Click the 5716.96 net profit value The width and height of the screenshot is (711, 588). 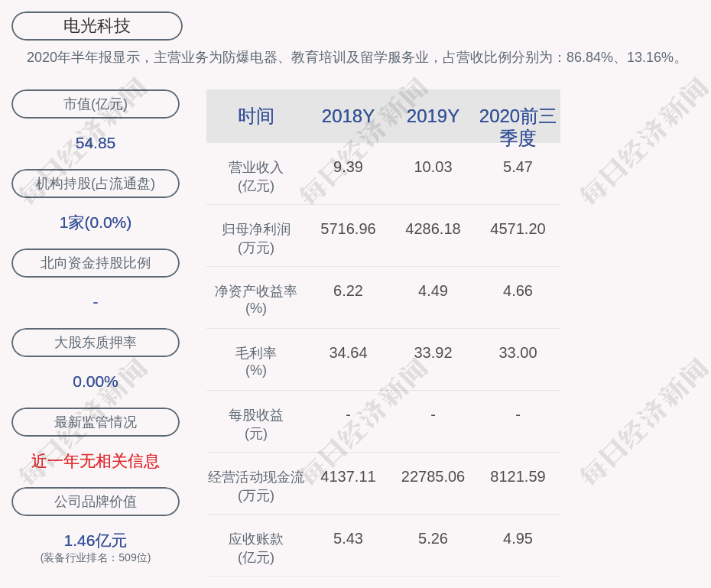tap(349, 229)
